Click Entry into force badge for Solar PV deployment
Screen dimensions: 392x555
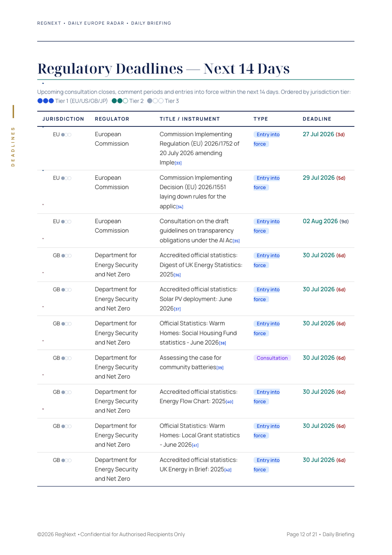pos(267,295)
